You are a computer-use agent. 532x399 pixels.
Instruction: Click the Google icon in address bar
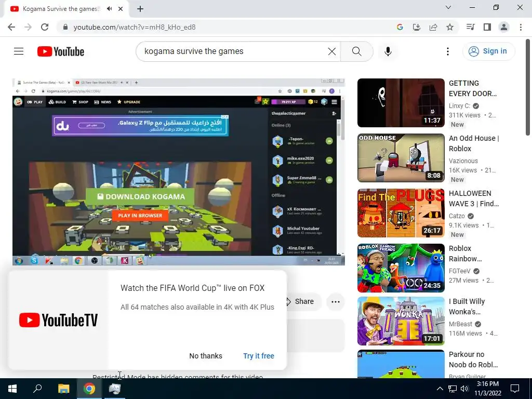[x=400, y=27]
